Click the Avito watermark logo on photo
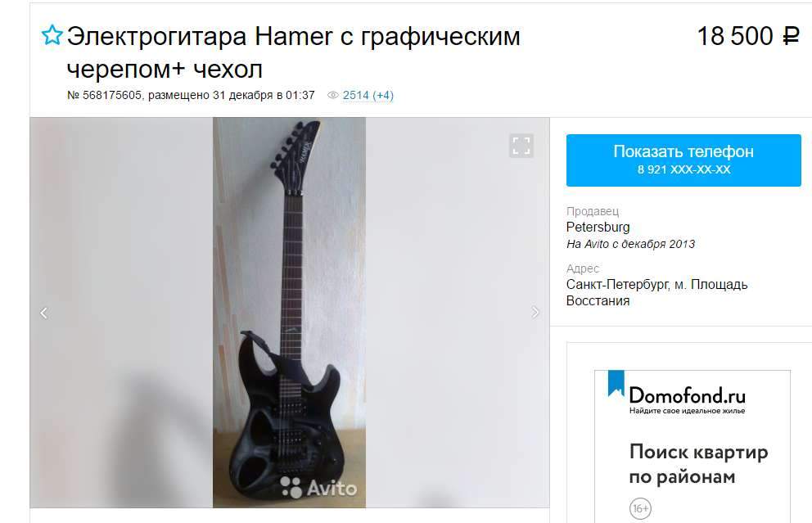The height and width of the screenshot is (523, 812). [x=318, y=488]
